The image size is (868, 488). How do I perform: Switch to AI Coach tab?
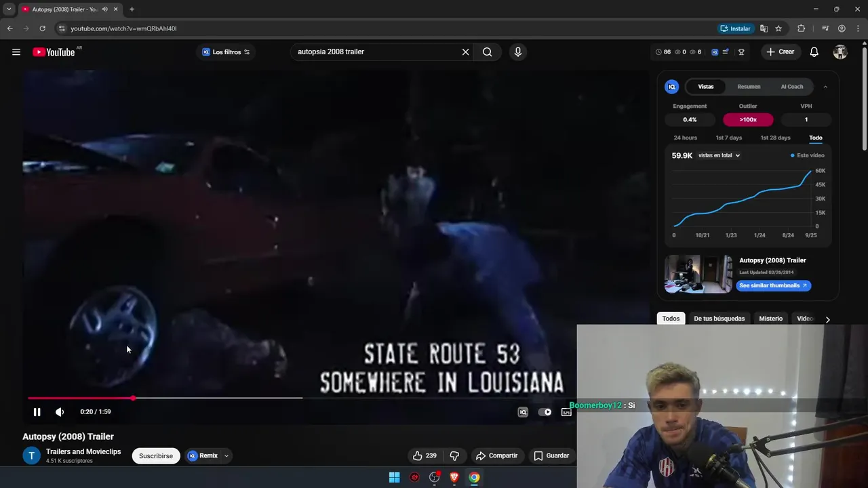792,87
